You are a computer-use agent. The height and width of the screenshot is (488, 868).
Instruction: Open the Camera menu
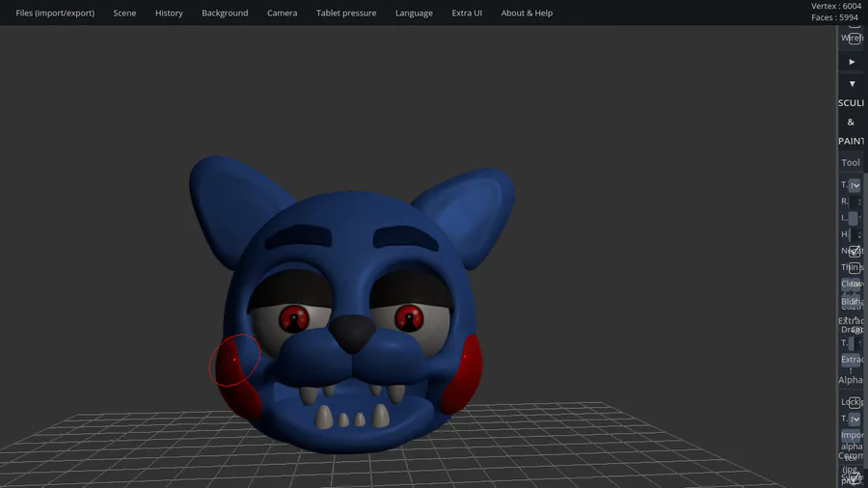click(x=282, y=13)
